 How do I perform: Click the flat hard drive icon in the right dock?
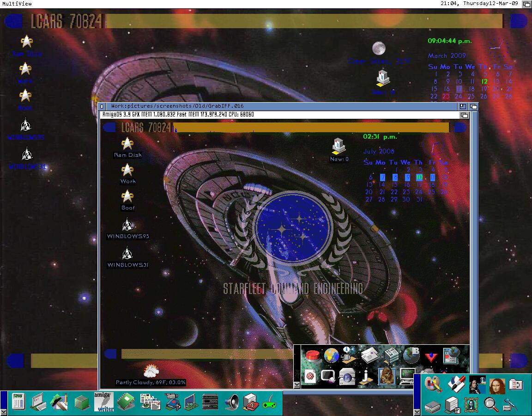[432, 406]
